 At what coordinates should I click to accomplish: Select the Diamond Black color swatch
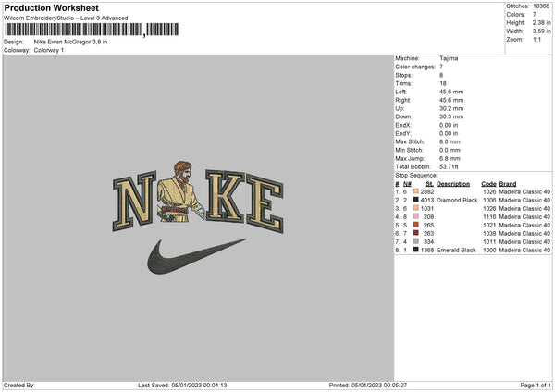416,200
